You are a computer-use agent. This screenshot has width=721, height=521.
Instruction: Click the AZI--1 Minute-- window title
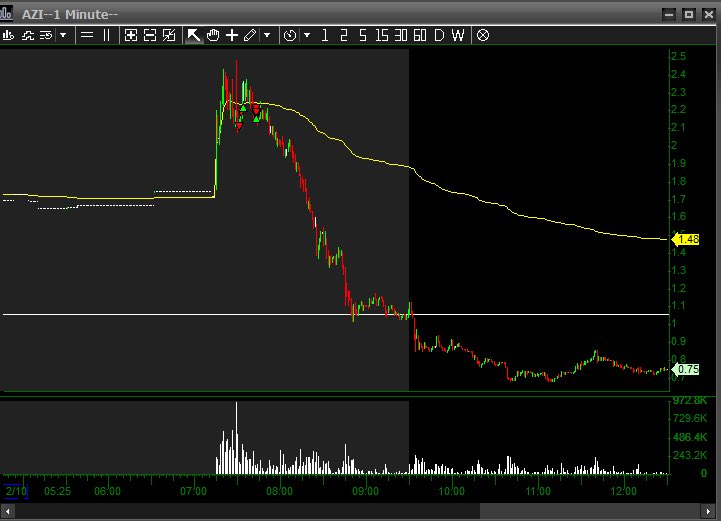[x=70, y=14]
